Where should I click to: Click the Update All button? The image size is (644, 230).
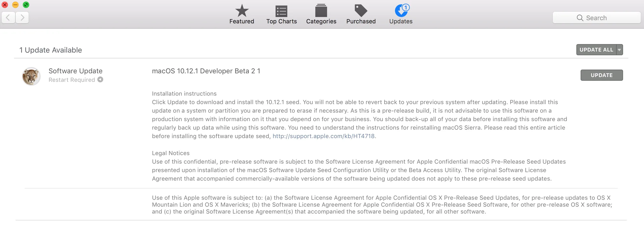pos(596,50)
